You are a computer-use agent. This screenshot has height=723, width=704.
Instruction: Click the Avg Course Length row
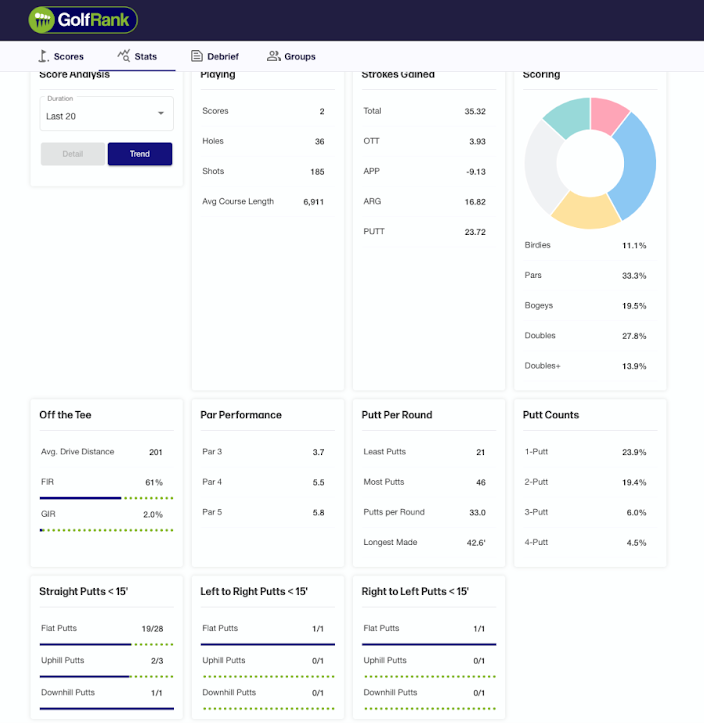coord(262,201)
